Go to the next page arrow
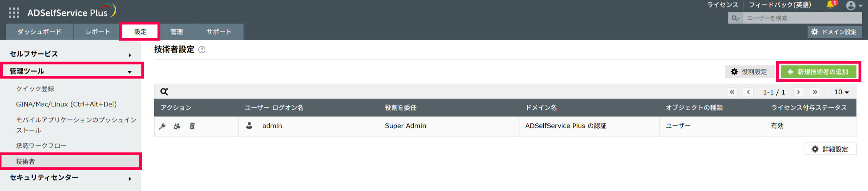Image resolution: width=868 pixels, height=191 pixels. 799,92
